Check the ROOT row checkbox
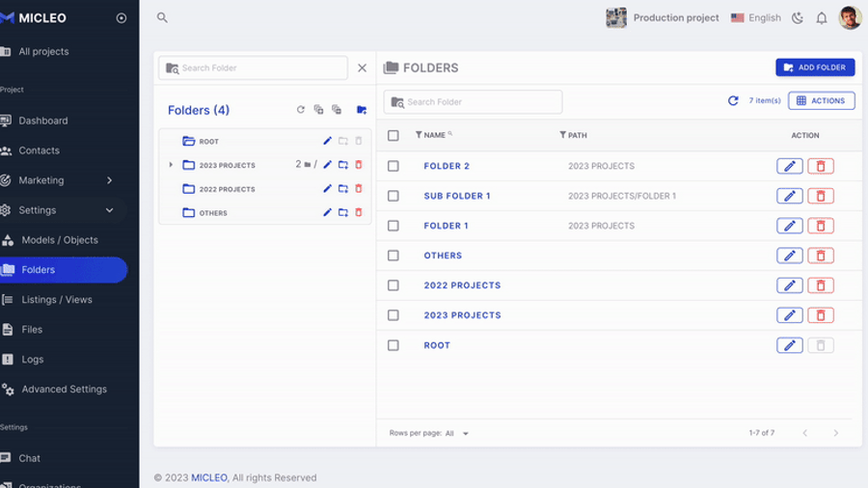This screenshot has width=868, height=488. click(393, 345)
